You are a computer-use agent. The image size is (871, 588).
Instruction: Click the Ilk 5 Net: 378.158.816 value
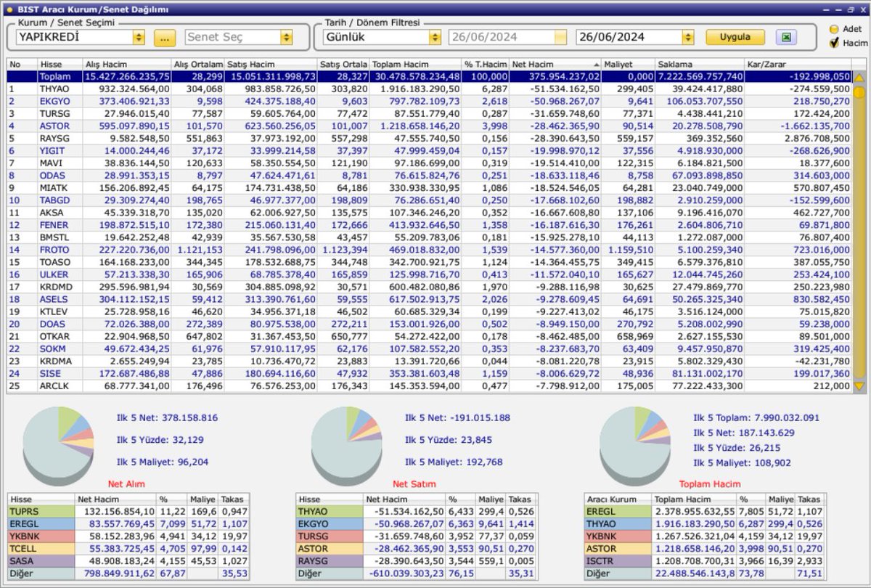(166, 417)
